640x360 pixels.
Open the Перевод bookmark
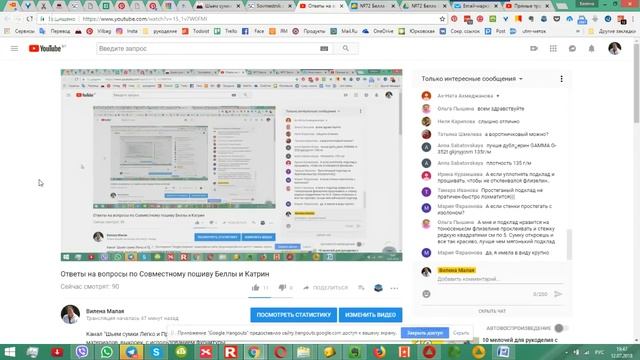tap(55, 31)
